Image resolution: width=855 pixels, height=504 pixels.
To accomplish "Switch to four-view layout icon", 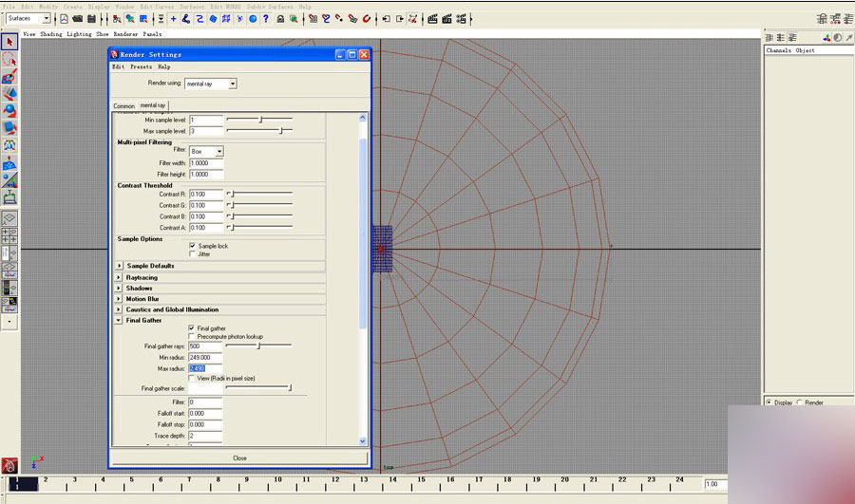I will (x=9, y=234).
